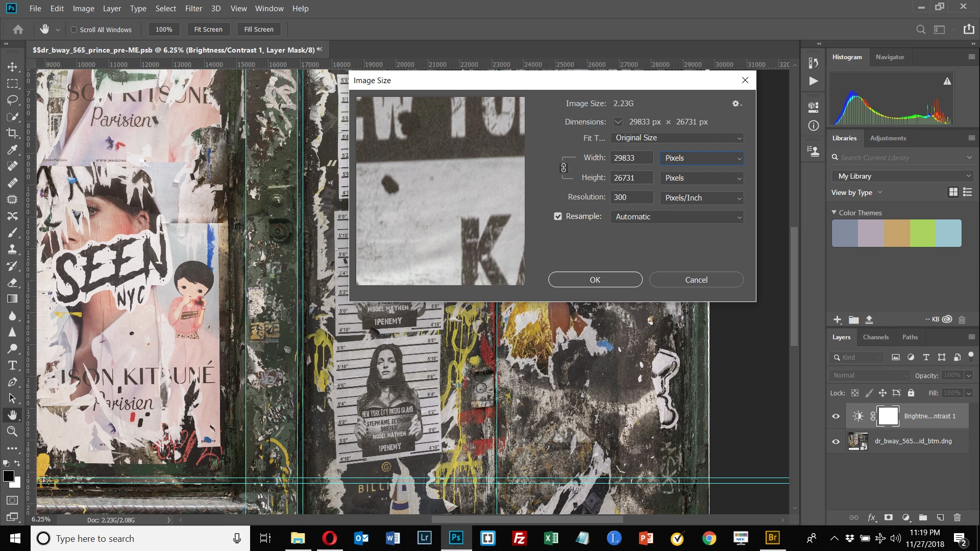Select the Clone Stamp tool
This screenshot has width=980, height=551.
point(12,249)
